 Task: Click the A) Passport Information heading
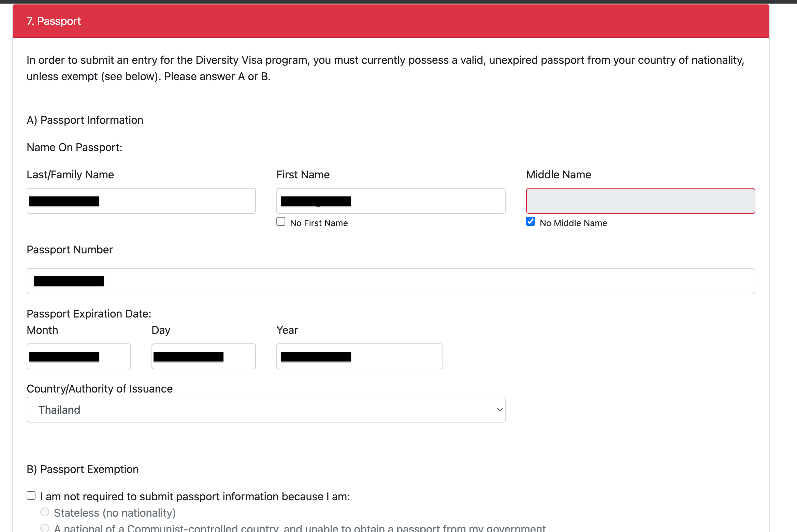coord(85,120)
